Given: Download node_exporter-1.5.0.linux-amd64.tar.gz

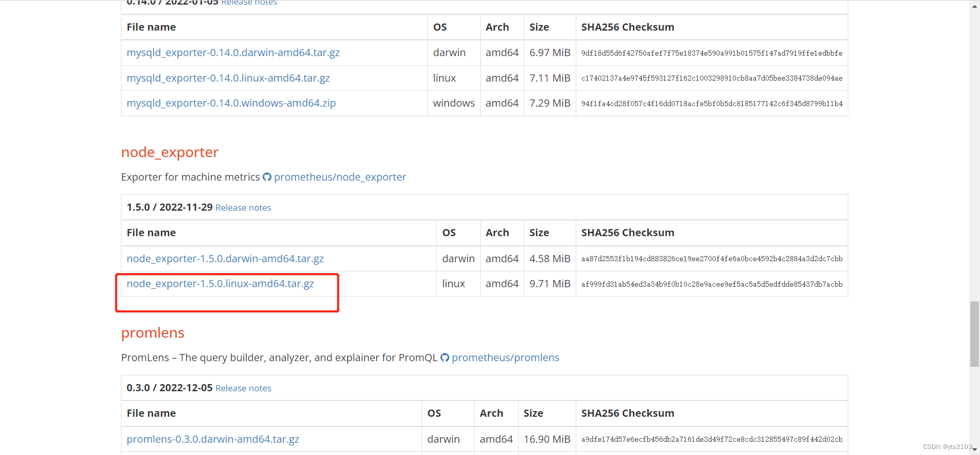Looking at the screenshot, I should click(220, 284).
